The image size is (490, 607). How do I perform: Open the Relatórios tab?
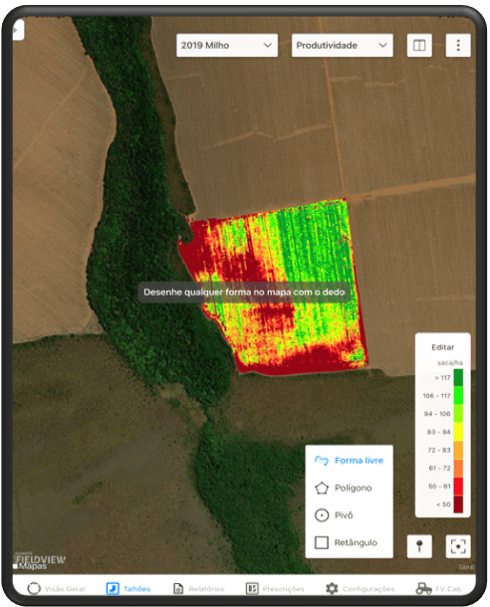click(199, 588)
